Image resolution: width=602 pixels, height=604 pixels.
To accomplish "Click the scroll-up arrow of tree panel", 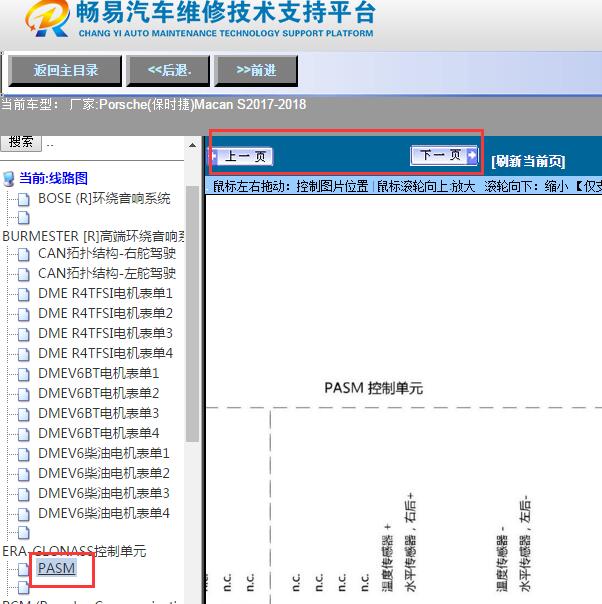I will click(x=192, y=145).
